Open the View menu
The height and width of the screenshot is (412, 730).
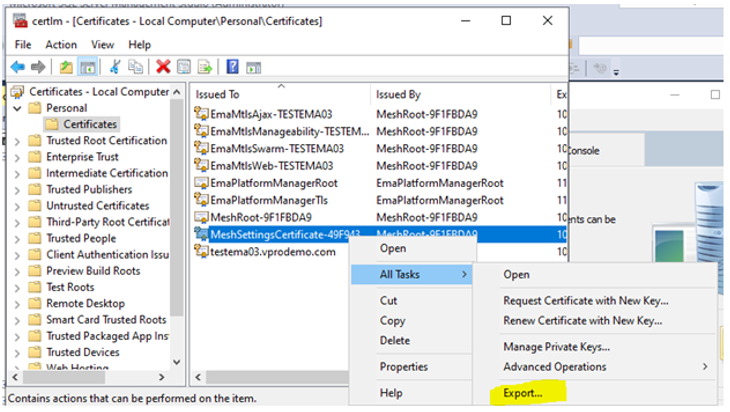[102, 45]
